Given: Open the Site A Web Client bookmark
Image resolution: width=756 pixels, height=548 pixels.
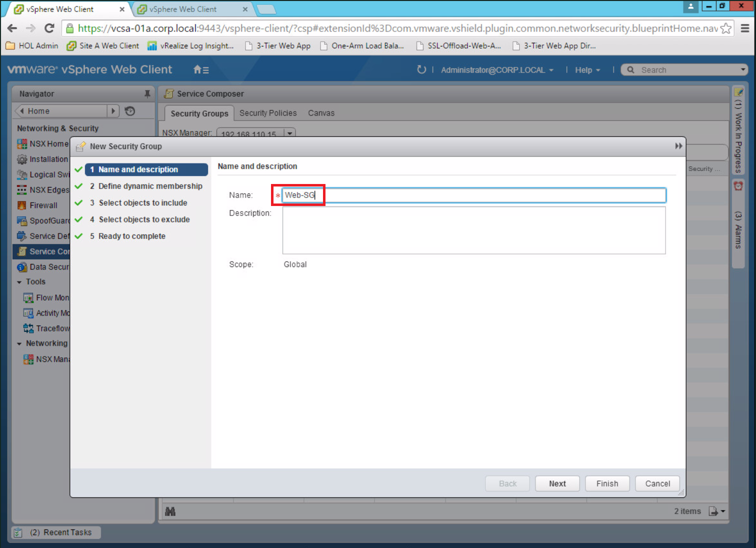Looking at the screenshot, I should point(103,45).
